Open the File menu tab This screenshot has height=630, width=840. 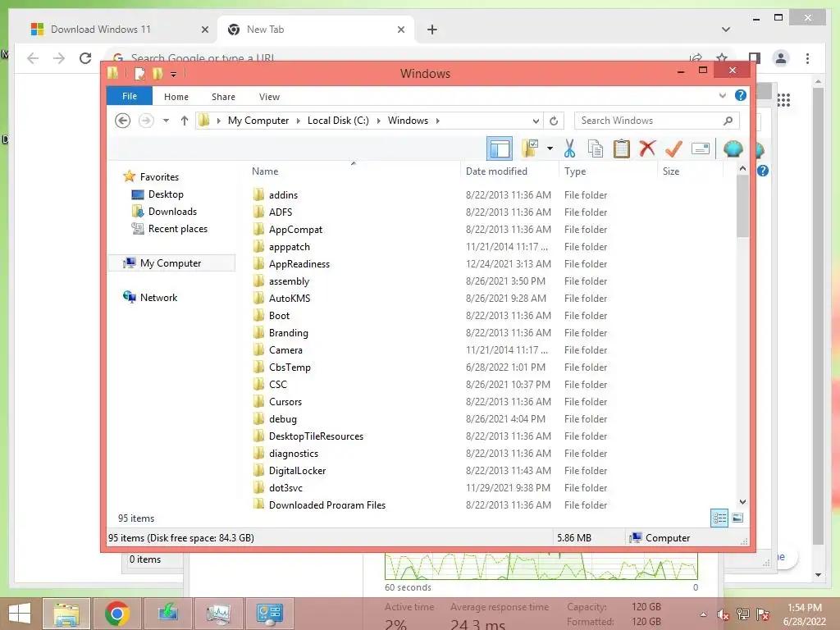click(130, 97)
